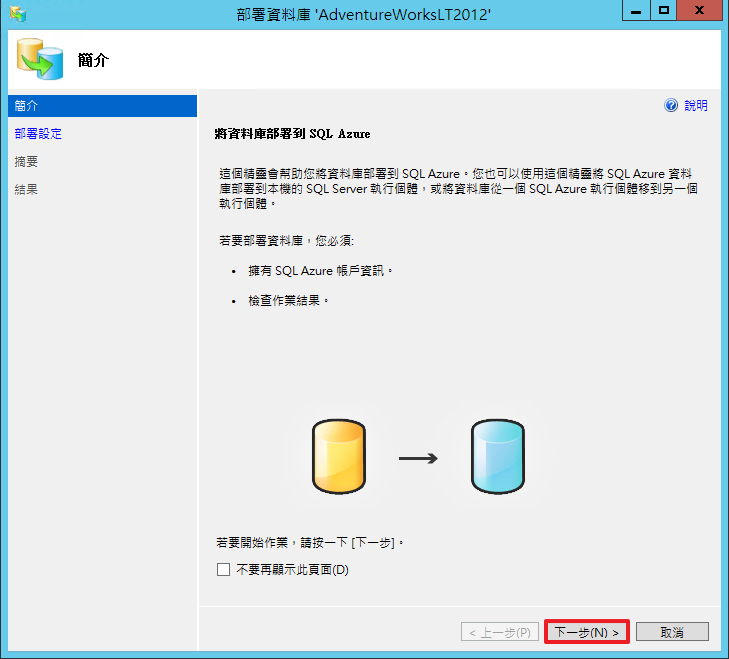The image size is (729, 659).
Task: Click the bullet text 檢查作業結果
Action: click(288, 301)
